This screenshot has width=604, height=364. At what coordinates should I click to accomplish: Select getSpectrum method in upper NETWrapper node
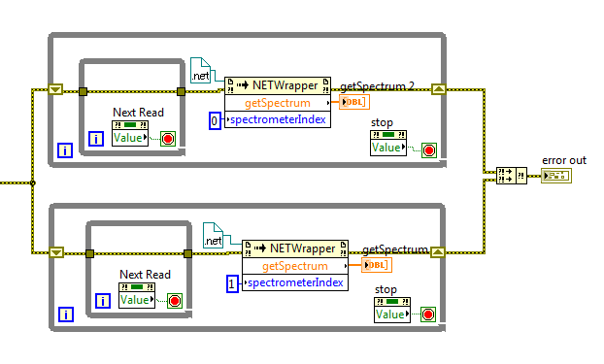[x=278, y=103]
